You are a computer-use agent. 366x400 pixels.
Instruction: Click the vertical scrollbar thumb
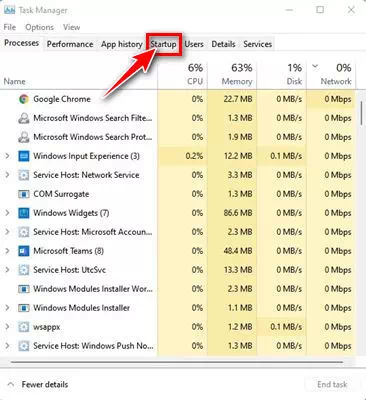[361, 113]
